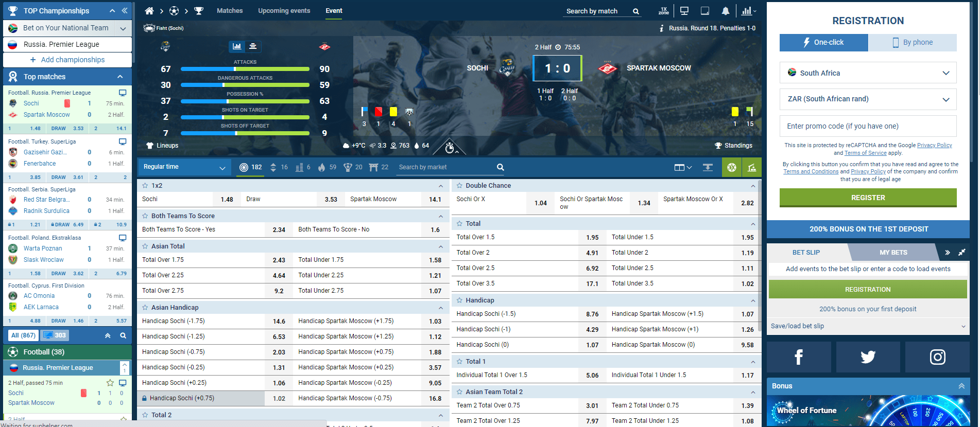Open the ZAR currency dropdown

(x=868, y=99)
